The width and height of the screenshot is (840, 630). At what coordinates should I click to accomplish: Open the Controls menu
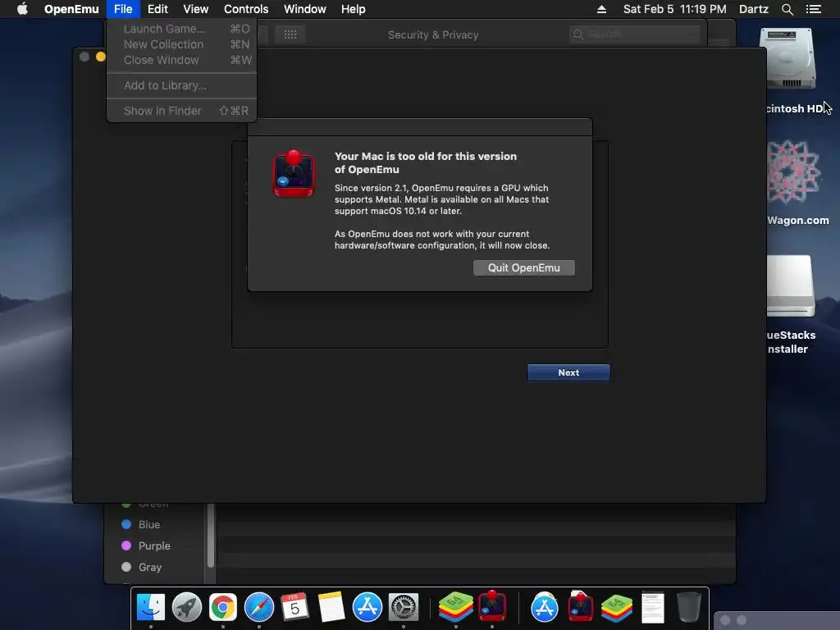pos(246,9)
